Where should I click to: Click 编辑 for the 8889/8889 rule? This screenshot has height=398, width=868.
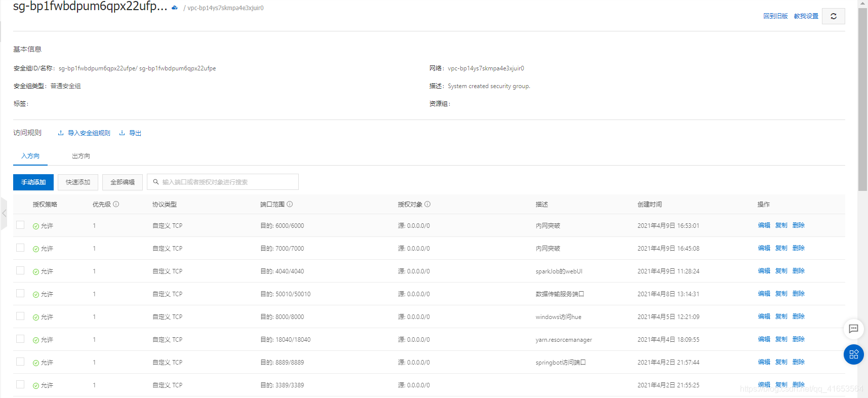[x=764, y=362]
